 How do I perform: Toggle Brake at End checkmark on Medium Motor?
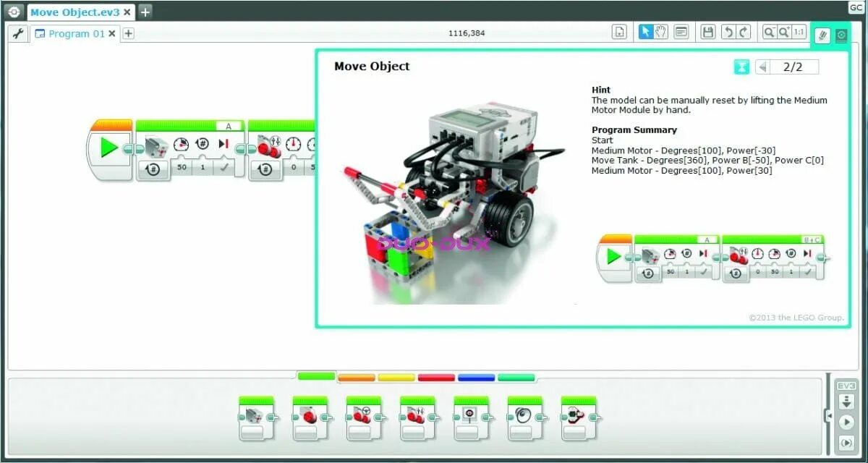[x=224, y=168]
